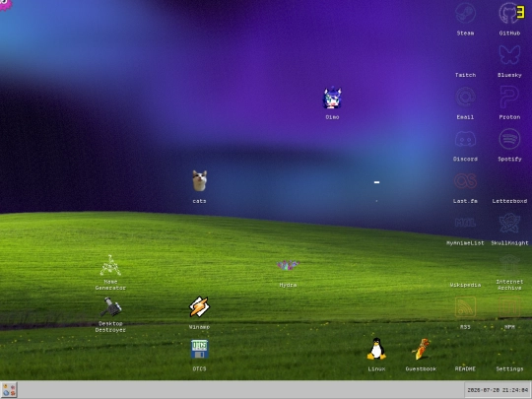
Task: Open the Guestbook icon
Action: coord(421,349)
